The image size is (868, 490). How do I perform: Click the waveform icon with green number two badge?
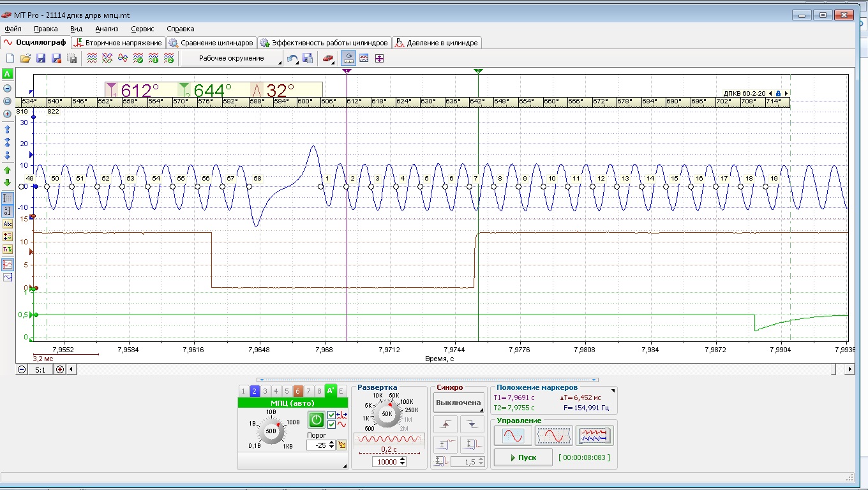[x=168, y=59]
